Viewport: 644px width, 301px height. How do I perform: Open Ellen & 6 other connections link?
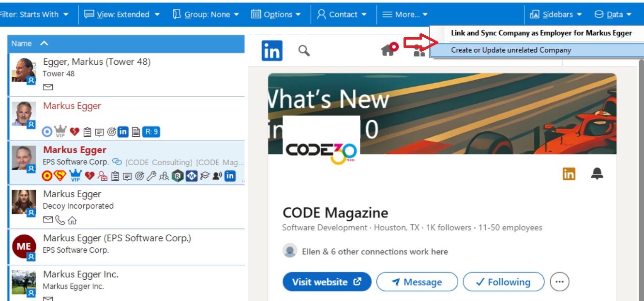(374, 251)
